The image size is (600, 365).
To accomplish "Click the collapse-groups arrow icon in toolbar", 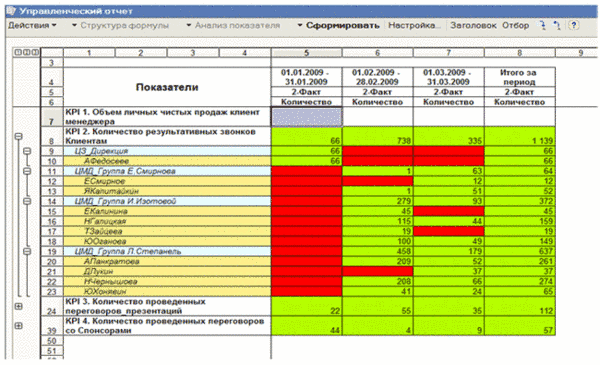I will tap(557, 26).
